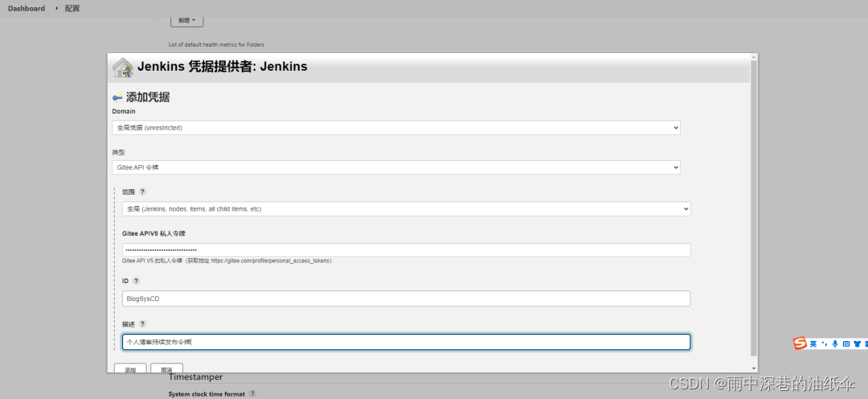Click the Timestamper section heading

195,376
